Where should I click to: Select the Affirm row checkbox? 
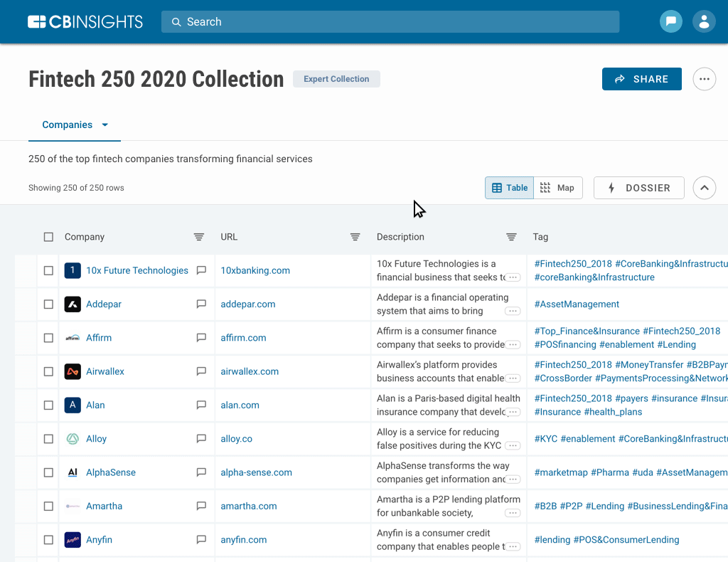pyautogui.click(x=48, y=338)
